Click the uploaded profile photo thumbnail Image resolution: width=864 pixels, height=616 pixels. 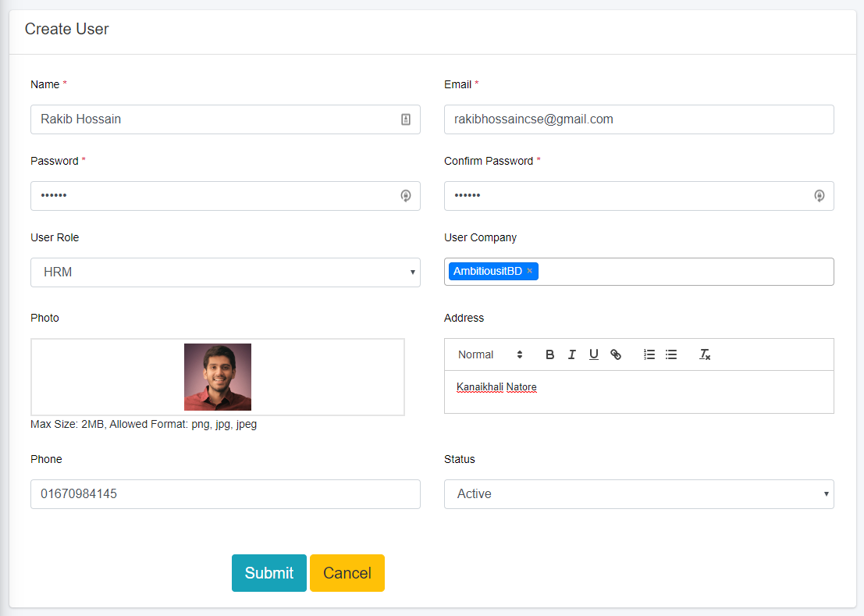coord(218,377)
